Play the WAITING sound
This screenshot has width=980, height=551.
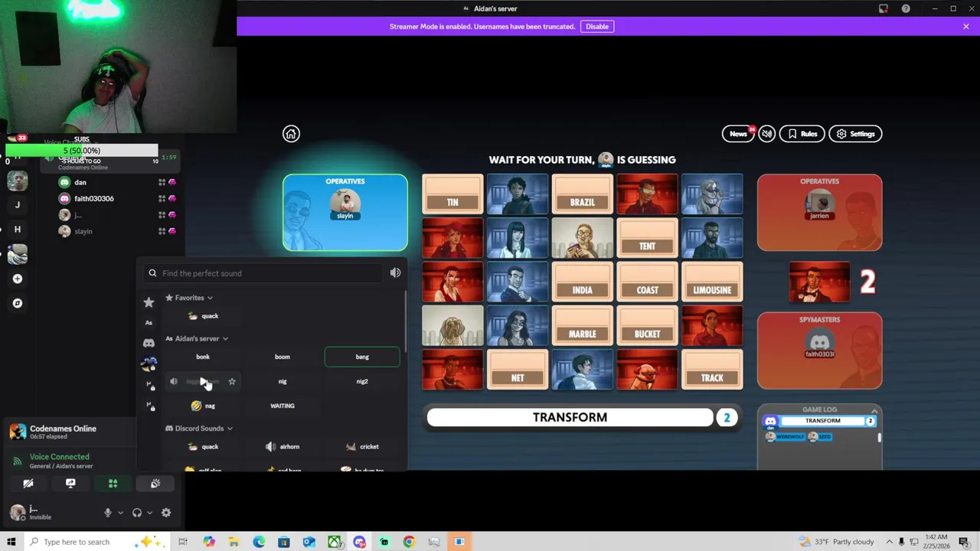283,406
